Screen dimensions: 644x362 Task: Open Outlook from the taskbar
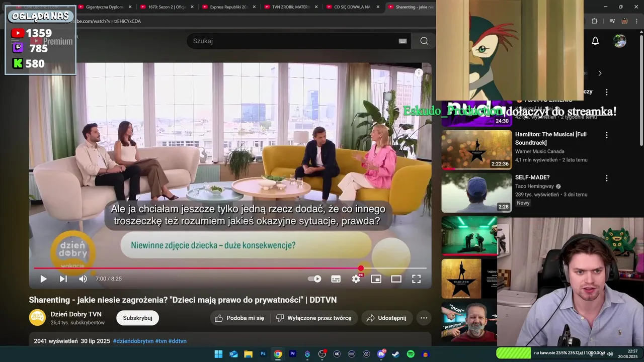[x=233, y=354]
